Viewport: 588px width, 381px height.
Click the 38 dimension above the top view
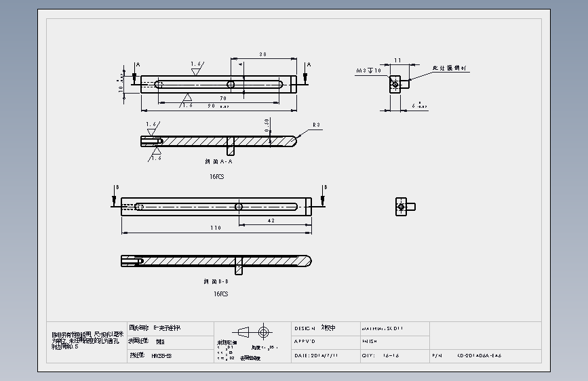click(x=262, y=54)
